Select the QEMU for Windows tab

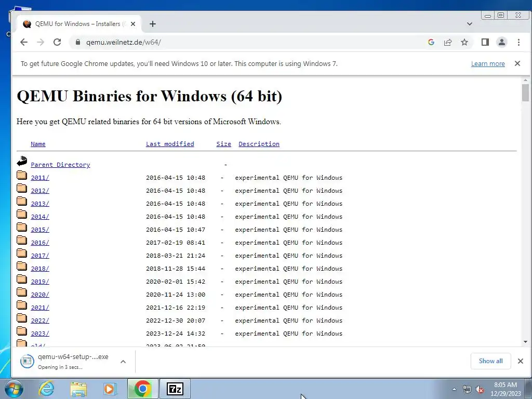tap(78, 24)
